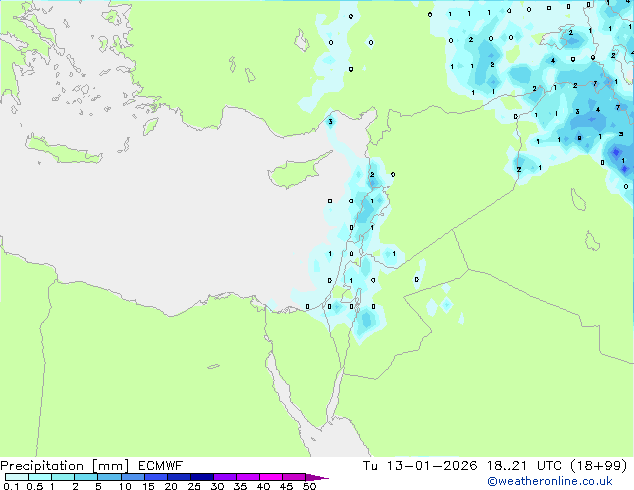
Task: Click the "Tu" weekday label
Action: coord(370,466)
